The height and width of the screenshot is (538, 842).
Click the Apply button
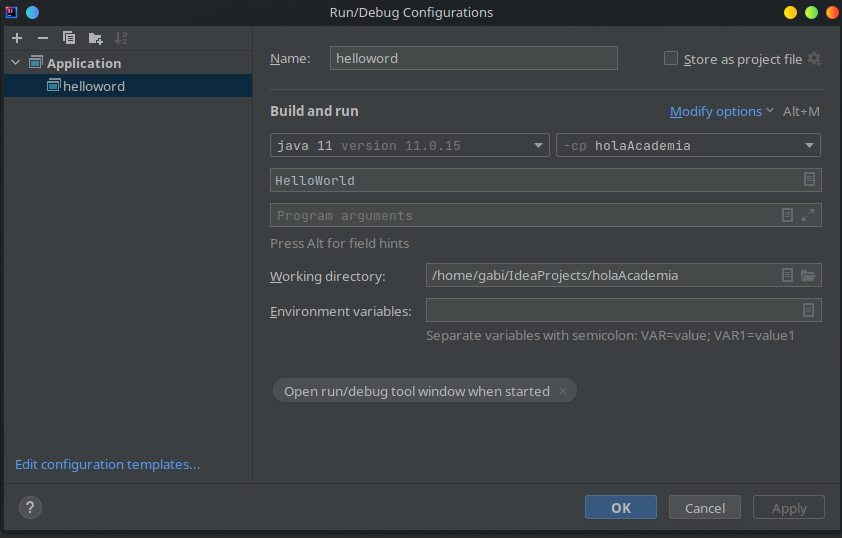click(x=789, y=507)
